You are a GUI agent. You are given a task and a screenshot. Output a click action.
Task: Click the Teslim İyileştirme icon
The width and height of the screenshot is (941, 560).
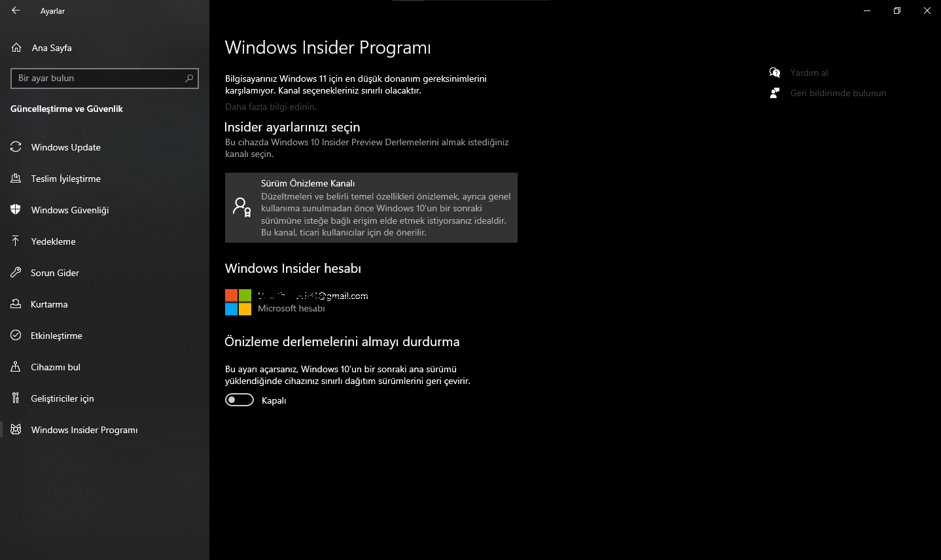click(x=16, y=179)
